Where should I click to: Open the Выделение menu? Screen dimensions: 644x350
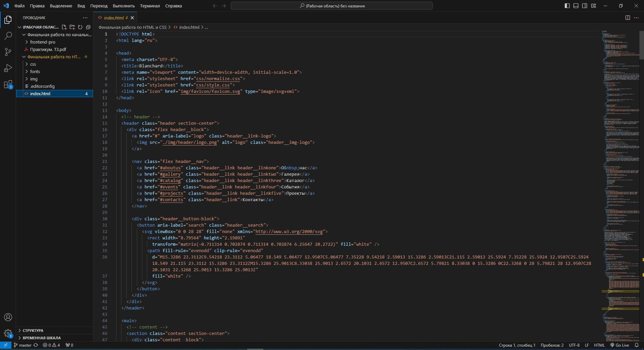pos(61,6)
